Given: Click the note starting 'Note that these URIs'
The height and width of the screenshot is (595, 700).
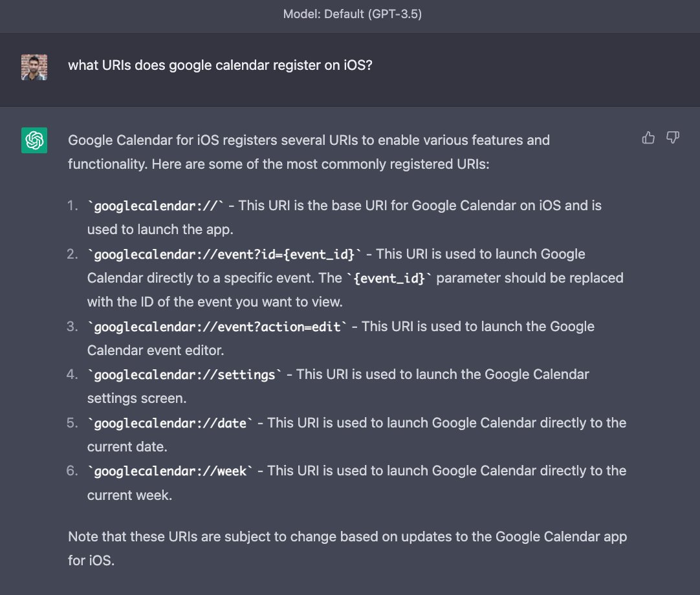Looking at the screenshot, I should click(347, 548).
